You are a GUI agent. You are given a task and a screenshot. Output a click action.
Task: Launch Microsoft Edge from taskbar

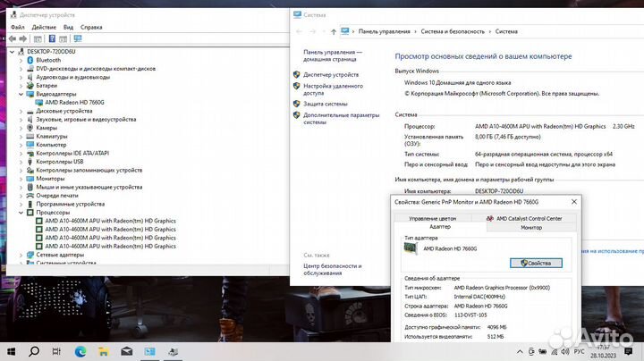[x=80, y=351]
